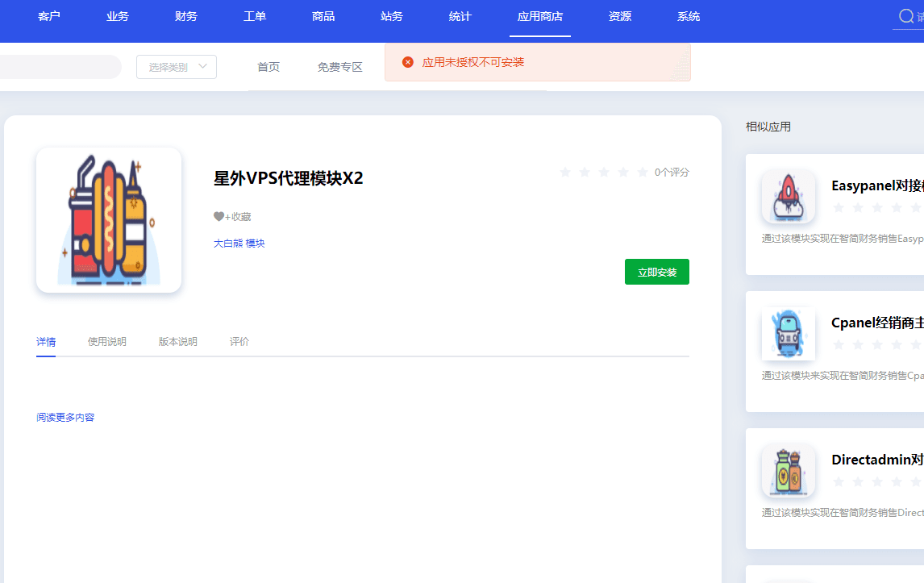Switch to the 评价 tab
Image resolution: width=924 pixels, height=583 pixels.
(239, 342)
